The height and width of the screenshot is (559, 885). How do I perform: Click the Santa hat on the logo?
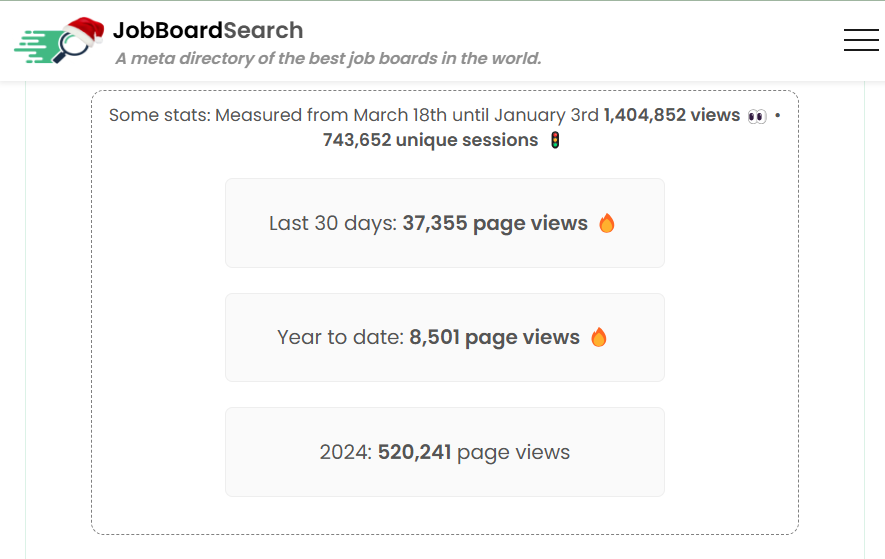tap(85, 30)
